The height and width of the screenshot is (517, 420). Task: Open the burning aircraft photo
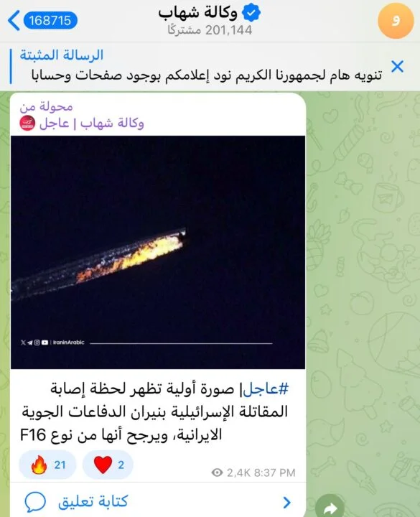pyautogui.click(x=158, y=252)
